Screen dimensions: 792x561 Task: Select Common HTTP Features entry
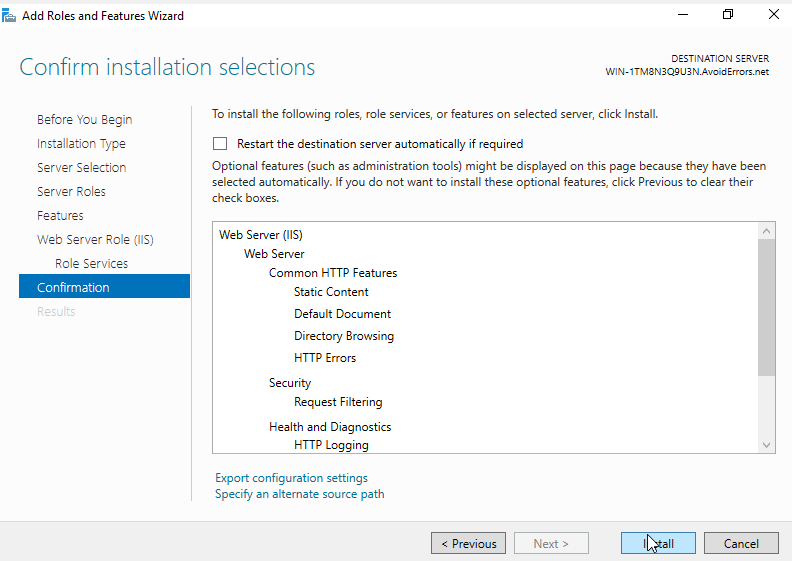coord(333,273)
